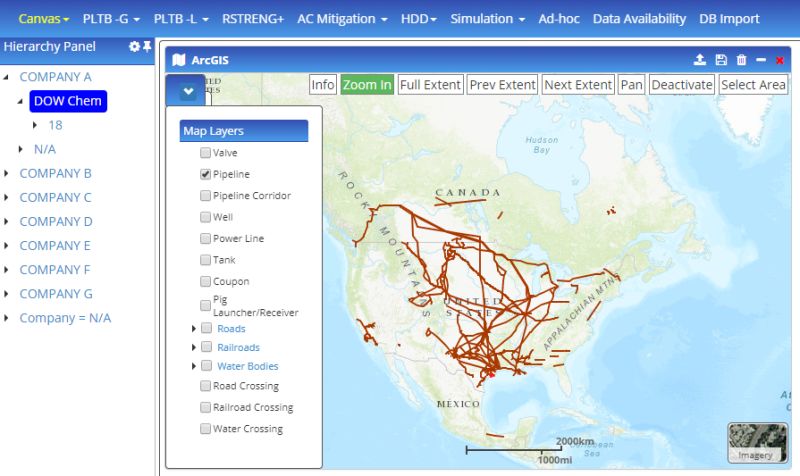Enable the Valve layer checkbox

tap(205, 153)
